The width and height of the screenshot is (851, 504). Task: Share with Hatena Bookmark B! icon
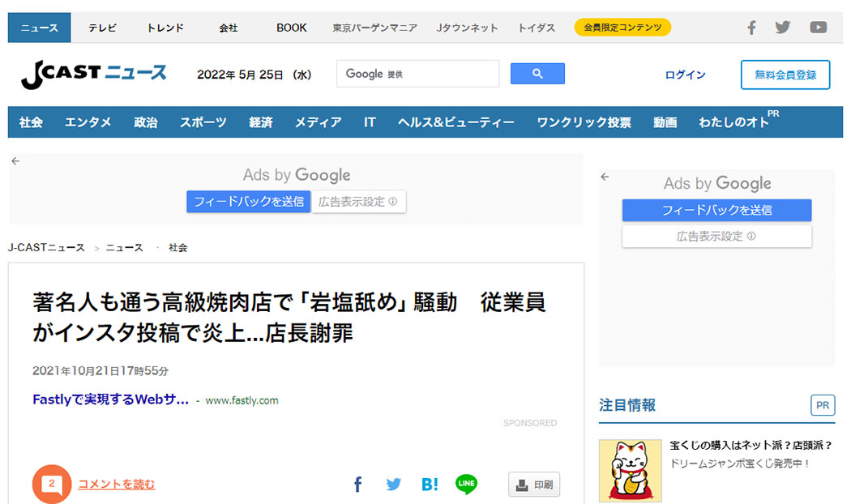tap(430, 485)
